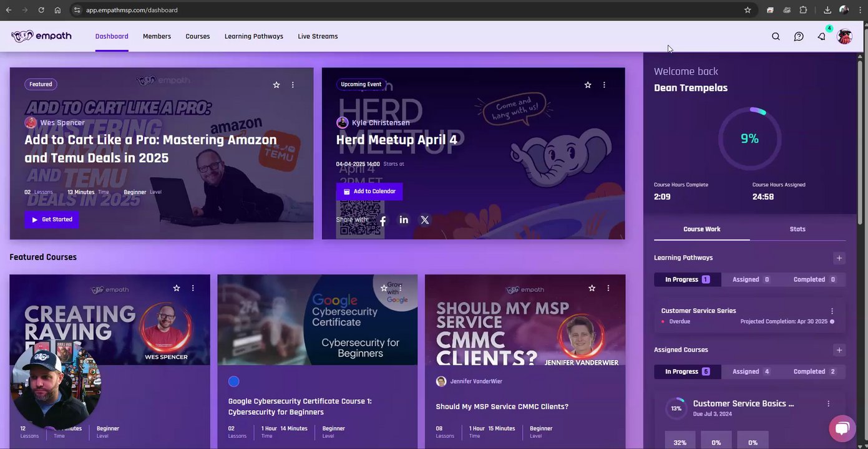Reload the page with browser refresh icon

click(x=41, y=10)
